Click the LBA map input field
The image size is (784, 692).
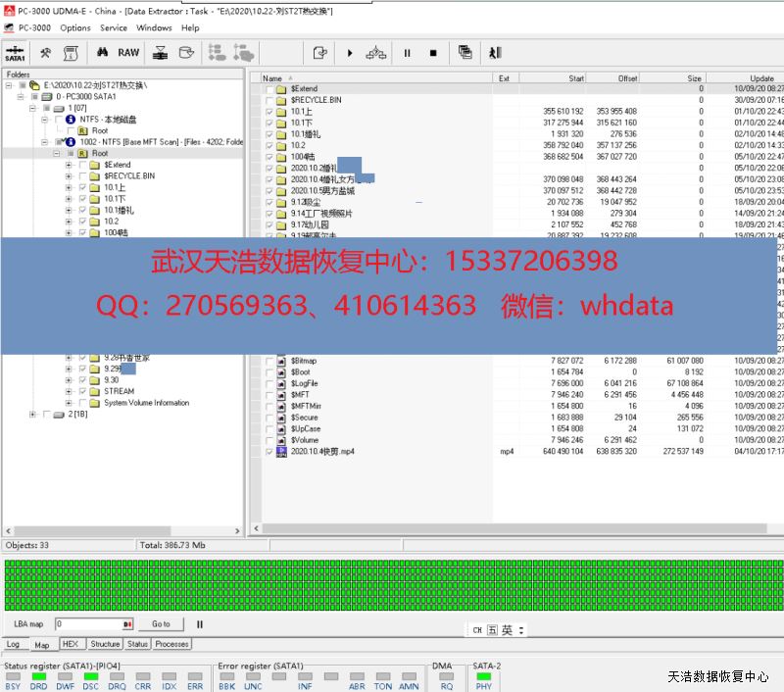(x=88, y=623)
